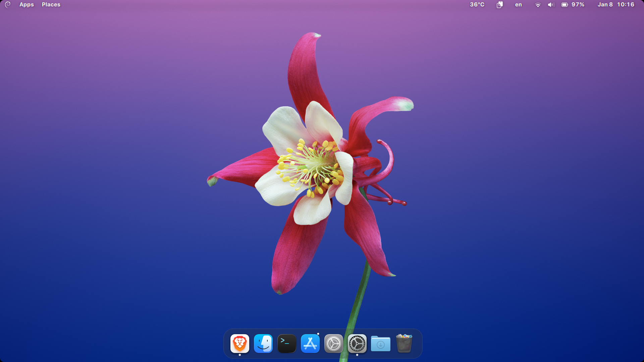Open the App Store software icon

coord(310,344)
